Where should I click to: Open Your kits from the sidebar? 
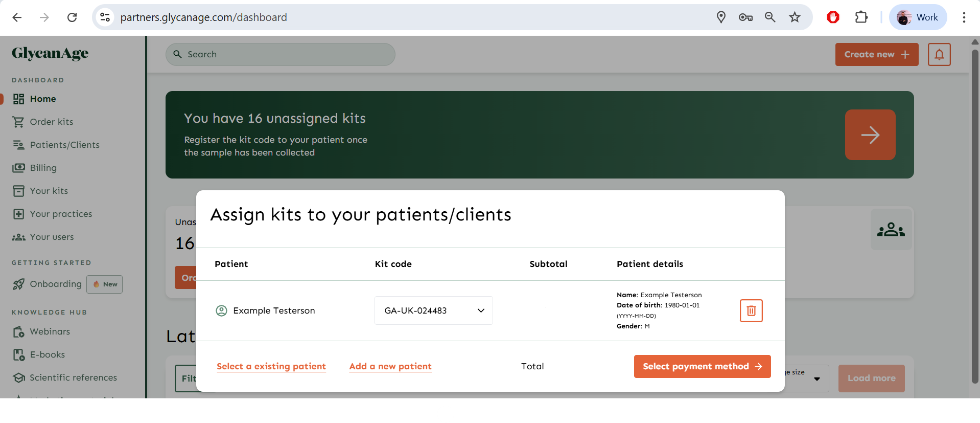click(x=49, y=191)
